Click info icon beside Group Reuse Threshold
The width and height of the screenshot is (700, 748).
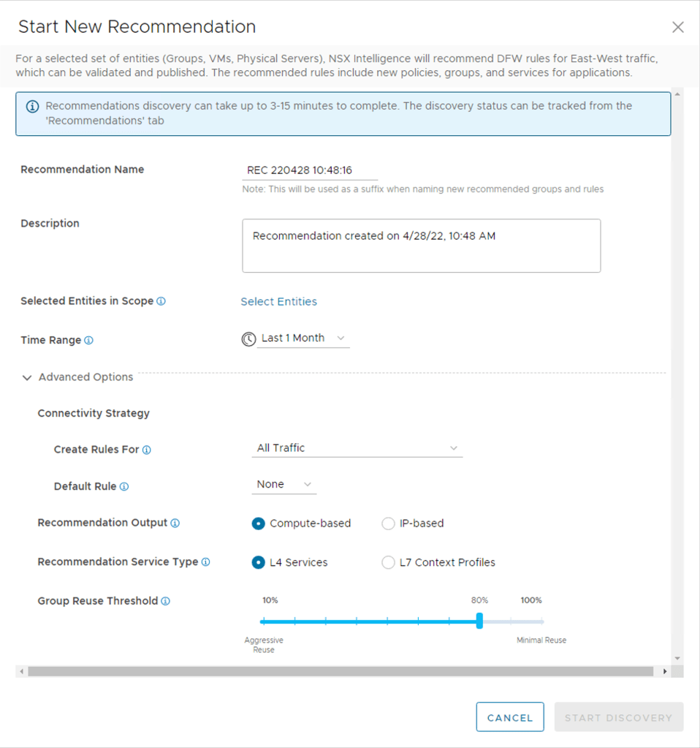pyautogui.click(x=166, y=602)
